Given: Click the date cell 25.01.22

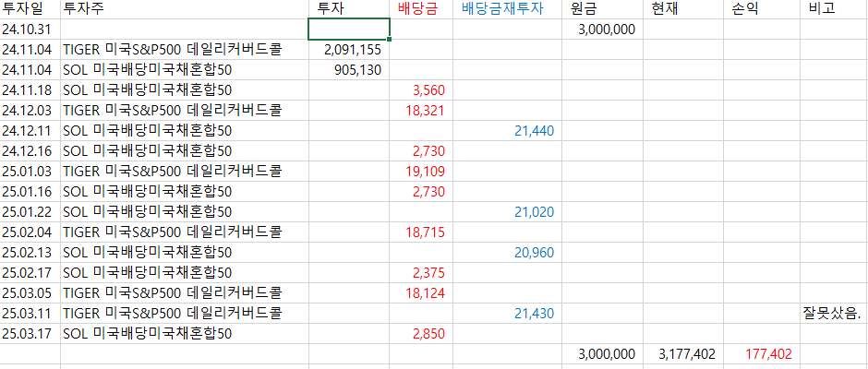Looking at the screenshot, I should [30, 212].
